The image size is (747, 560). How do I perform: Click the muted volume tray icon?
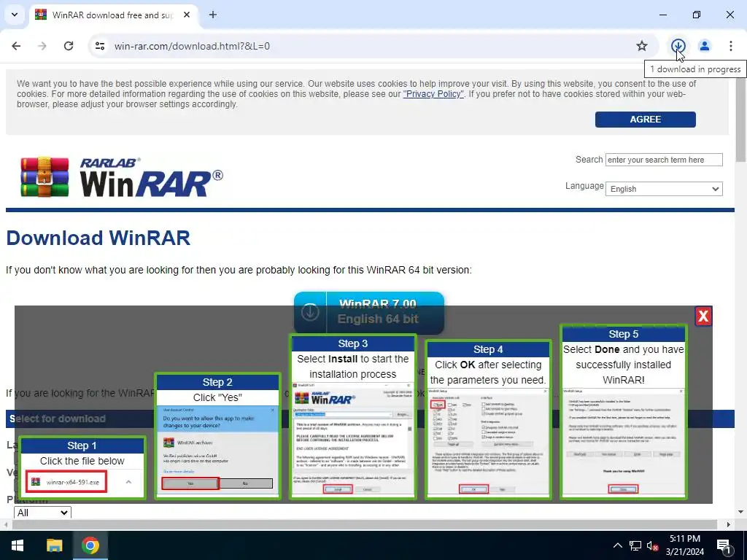(x=652, y=545)
